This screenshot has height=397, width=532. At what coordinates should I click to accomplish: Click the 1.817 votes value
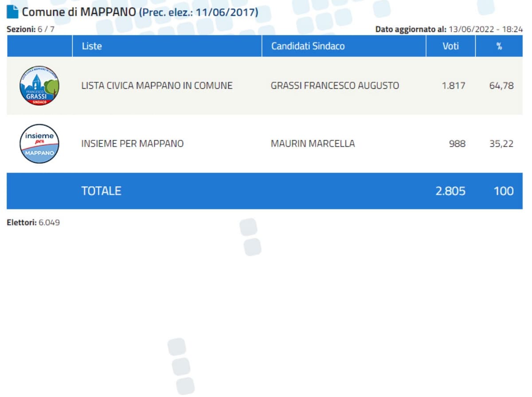click(454, 86)
